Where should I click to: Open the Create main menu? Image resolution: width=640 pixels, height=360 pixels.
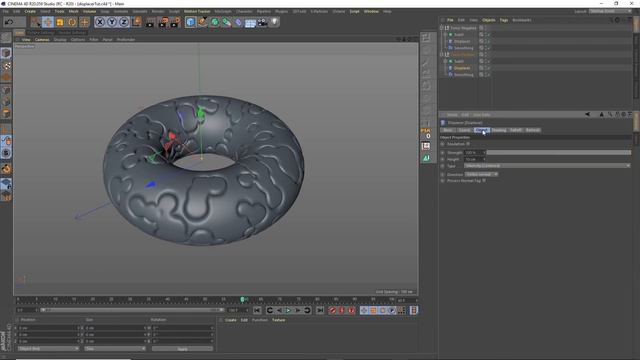[30, 11]
